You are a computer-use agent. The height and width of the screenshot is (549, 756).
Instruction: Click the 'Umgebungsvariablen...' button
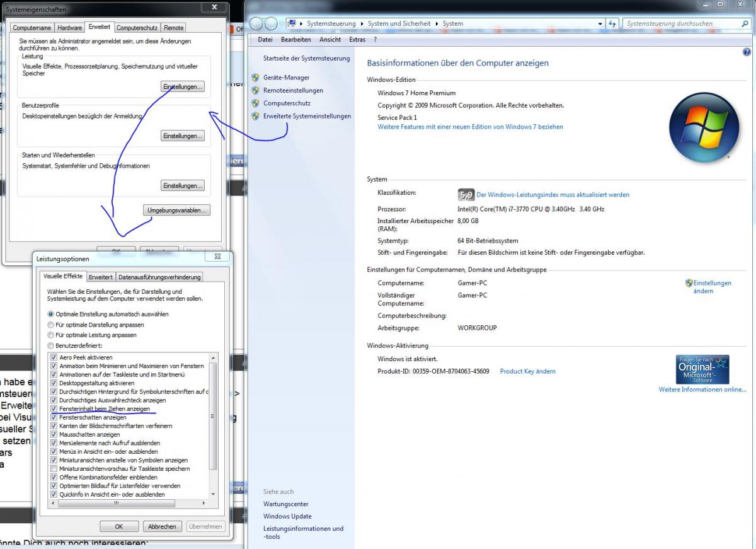(x=176, y=210)
